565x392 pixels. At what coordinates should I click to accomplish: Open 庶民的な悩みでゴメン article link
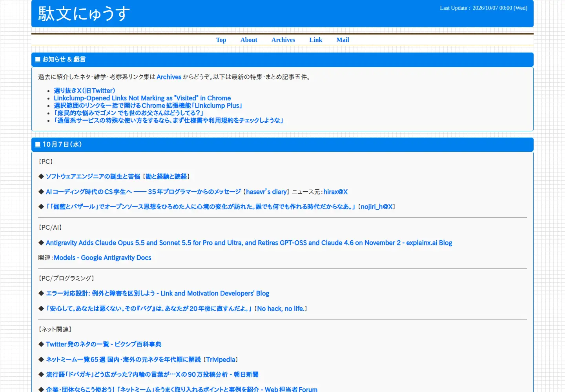point(129,113)
